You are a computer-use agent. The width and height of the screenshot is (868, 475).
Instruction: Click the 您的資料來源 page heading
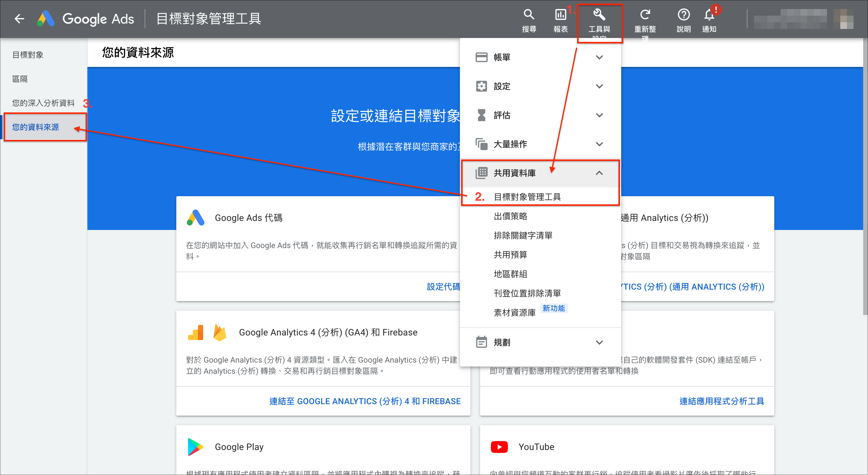click(x=138, y=52)
